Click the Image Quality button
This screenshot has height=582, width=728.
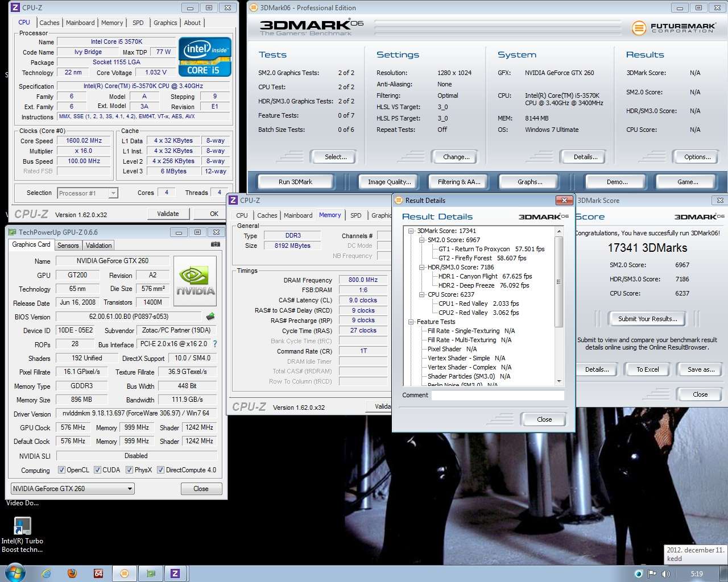click(389, 182)
